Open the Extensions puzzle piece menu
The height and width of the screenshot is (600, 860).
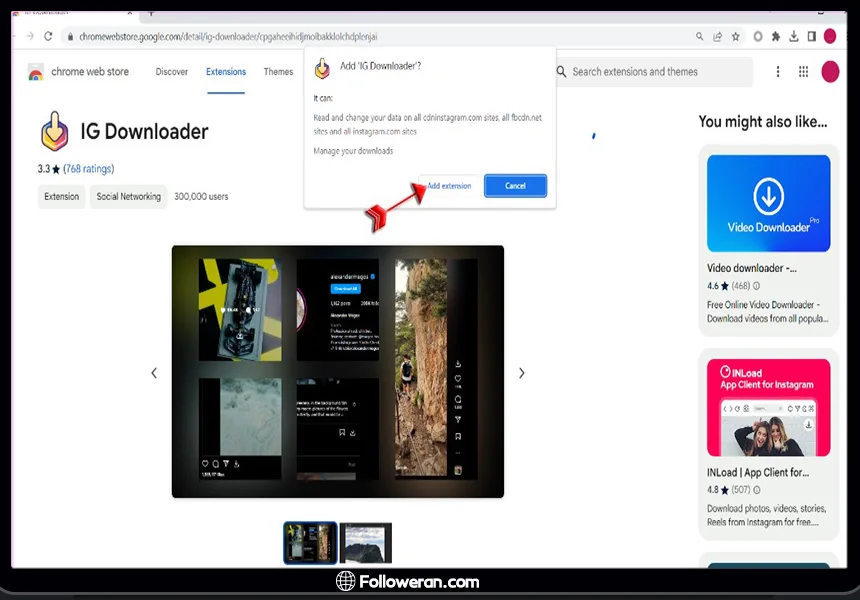(x=776, y=36)
